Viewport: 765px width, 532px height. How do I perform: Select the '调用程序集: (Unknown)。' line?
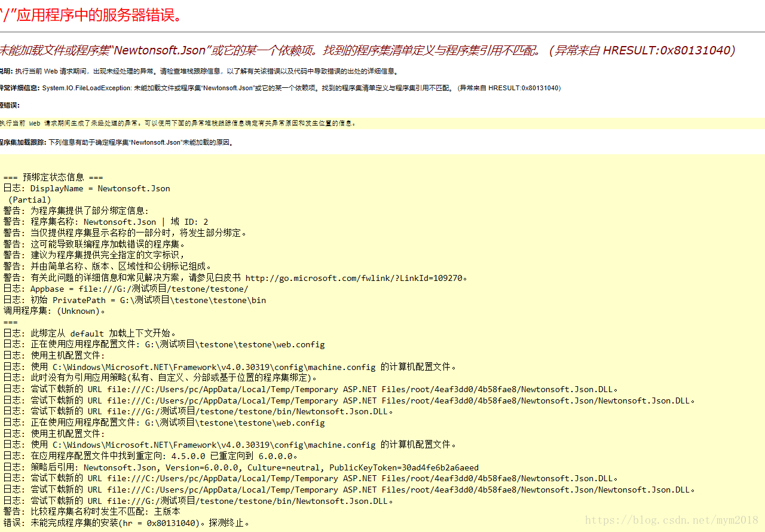pos(54,311)
